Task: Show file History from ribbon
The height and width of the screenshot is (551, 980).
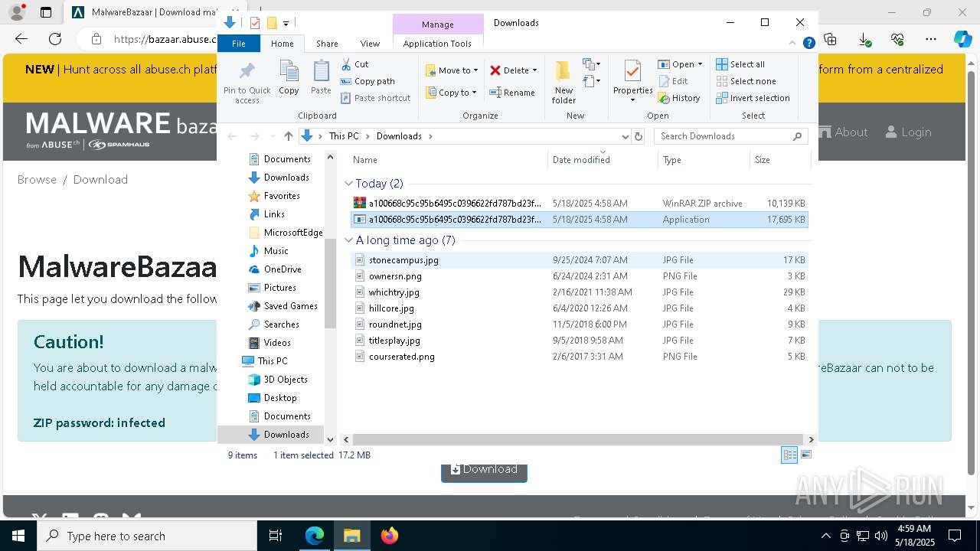Action: pos(679,98)
